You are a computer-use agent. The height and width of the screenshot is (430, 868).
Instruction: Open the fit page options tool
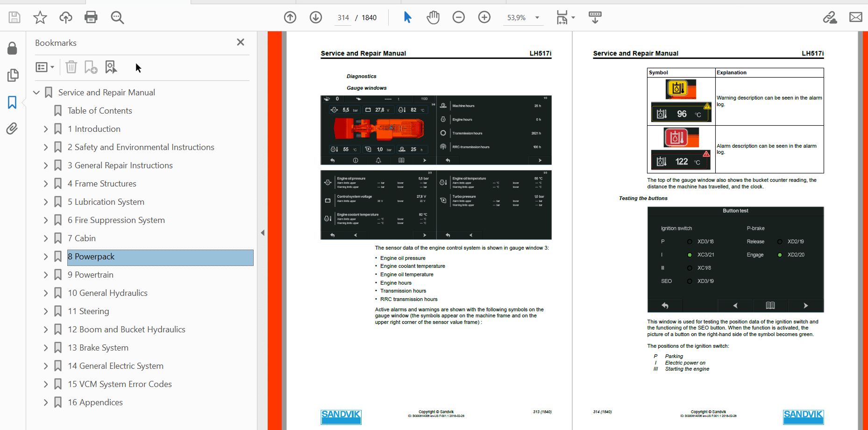pyautogui.click(x=562, y=18)
